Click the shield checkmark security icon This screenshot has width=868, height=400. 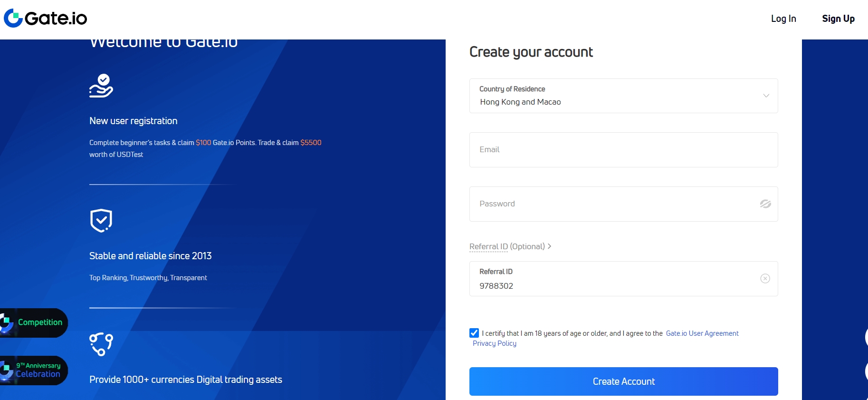[x=101, y=221]
